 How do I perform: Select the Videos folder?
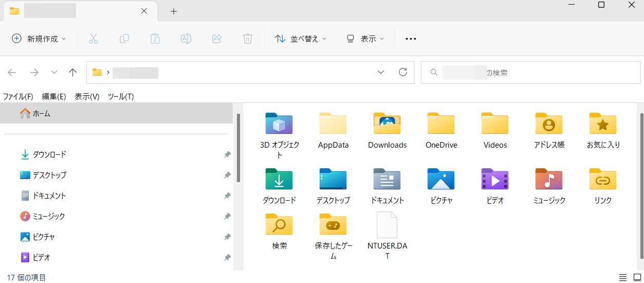coord(495,131)
